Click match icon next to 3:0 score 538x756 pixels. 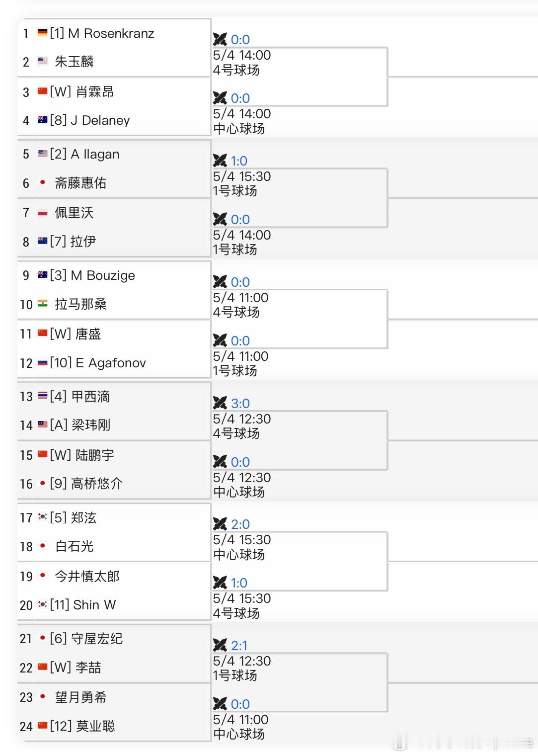pyautogui.click(x=220, y=403)
